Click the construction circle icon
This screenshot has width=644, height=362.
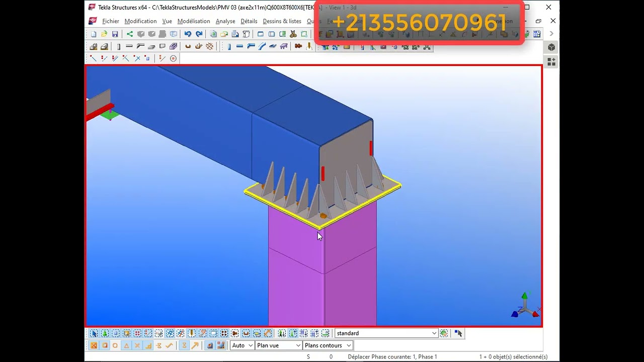point(173,58)
